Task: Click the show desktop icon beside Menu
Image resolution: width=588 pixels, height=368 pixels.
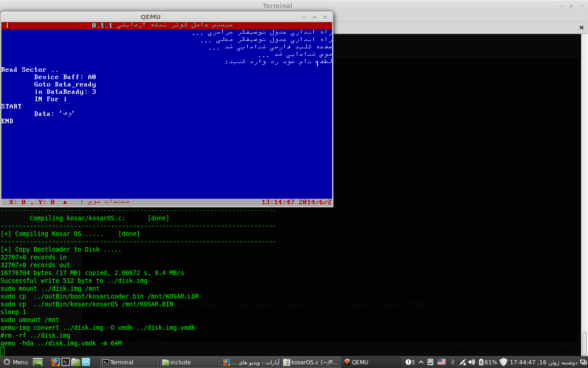Action: (x=38, y=362)
